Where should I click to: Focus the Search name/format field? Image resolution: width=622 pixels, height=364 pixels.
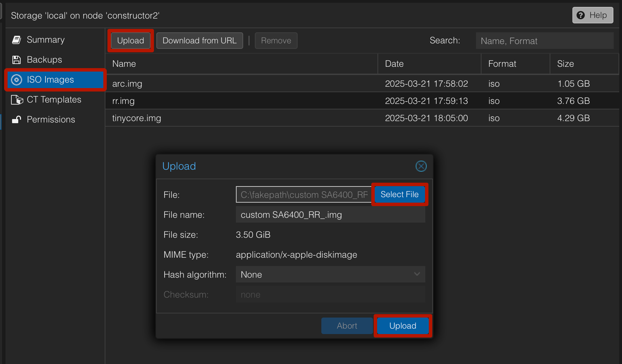pos(544,41)
